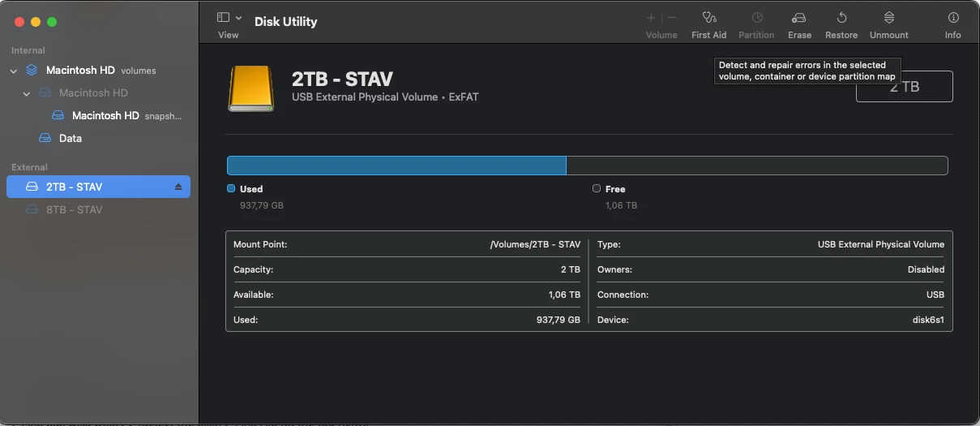Unmount the selected volume
Screen dimensions: 980x426
[x=888, y=18]
